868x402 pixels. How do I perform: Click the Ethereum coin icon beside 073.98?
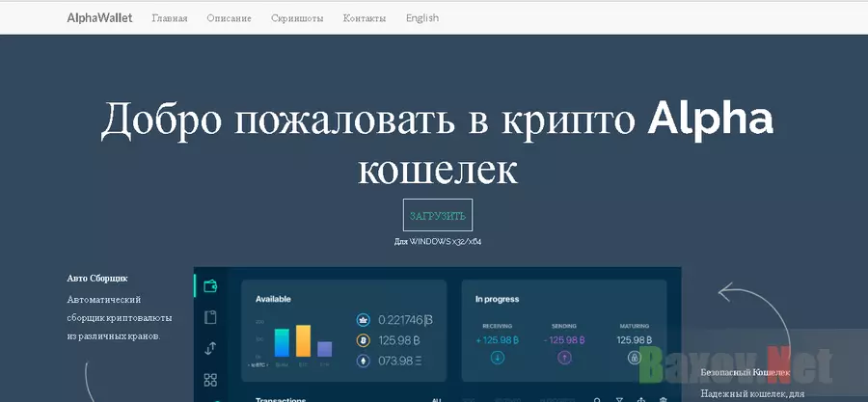point(364,362)
